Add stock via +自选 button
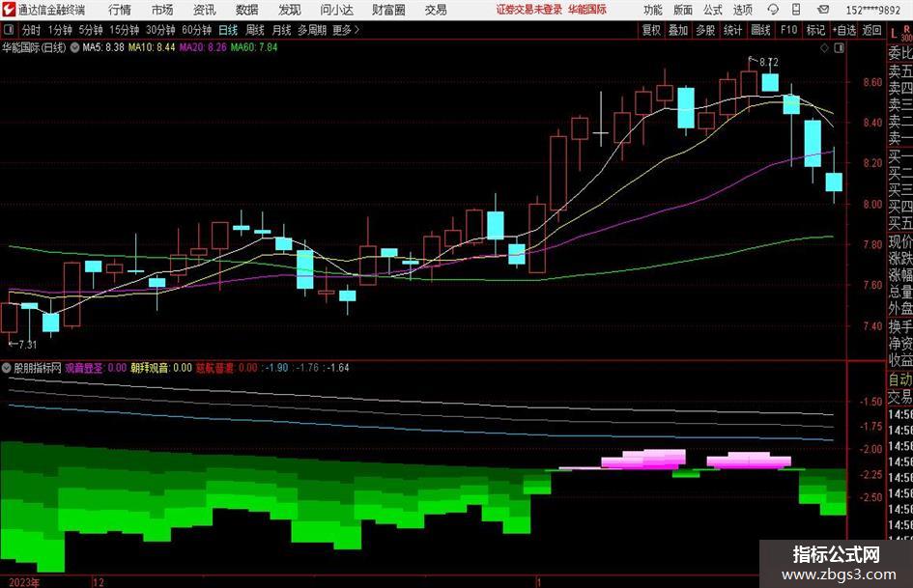913x588 pixels. 844,30
